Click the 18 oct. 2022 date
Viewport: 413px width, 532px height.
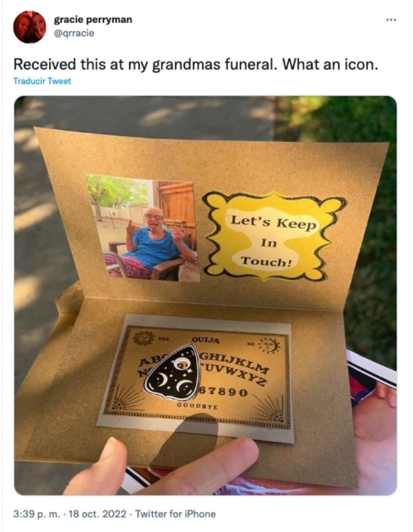pos(97,514)
